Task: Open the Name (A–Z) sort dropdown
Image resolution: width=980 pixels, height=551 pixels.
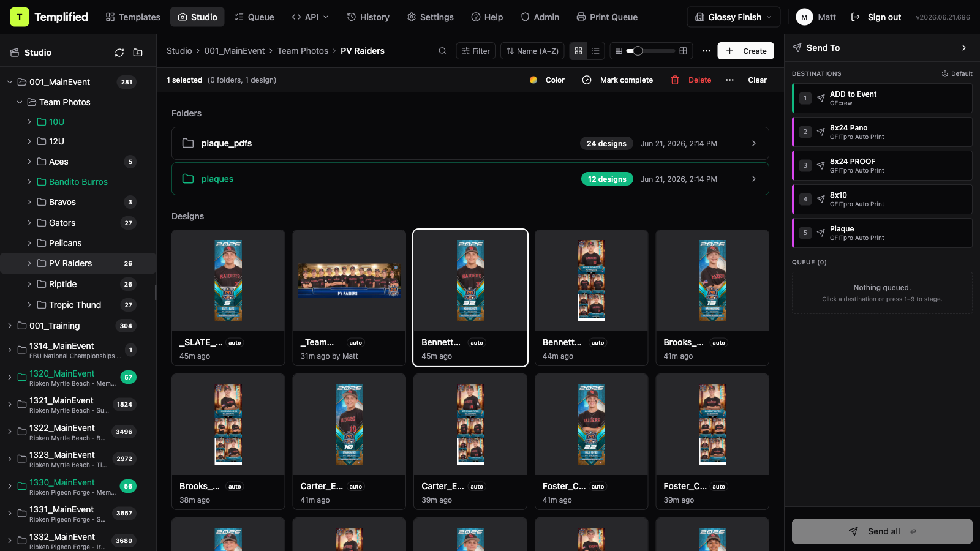Action: 533,51
